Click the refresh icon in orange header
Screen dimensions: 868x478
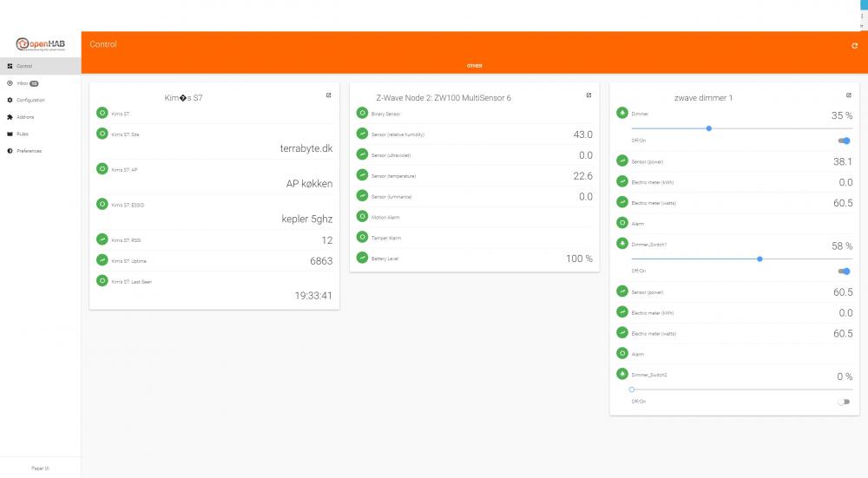854,45
